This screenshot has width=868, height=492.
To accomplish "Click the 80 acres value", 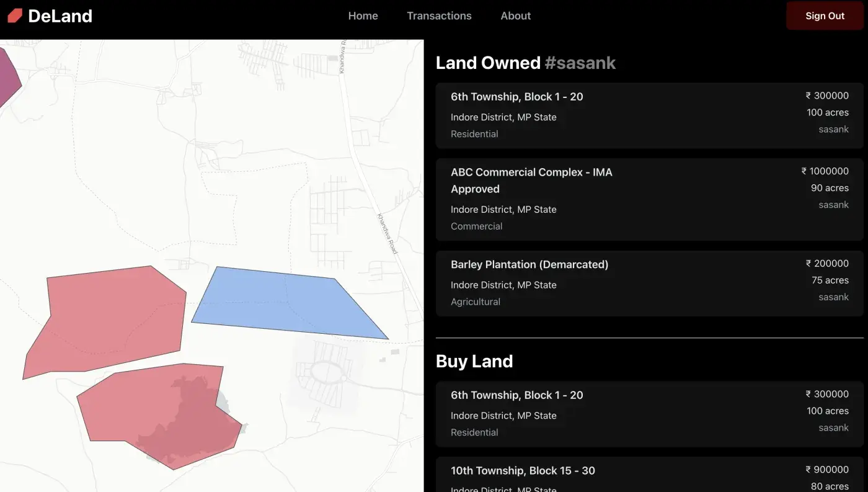I will 830,486.
